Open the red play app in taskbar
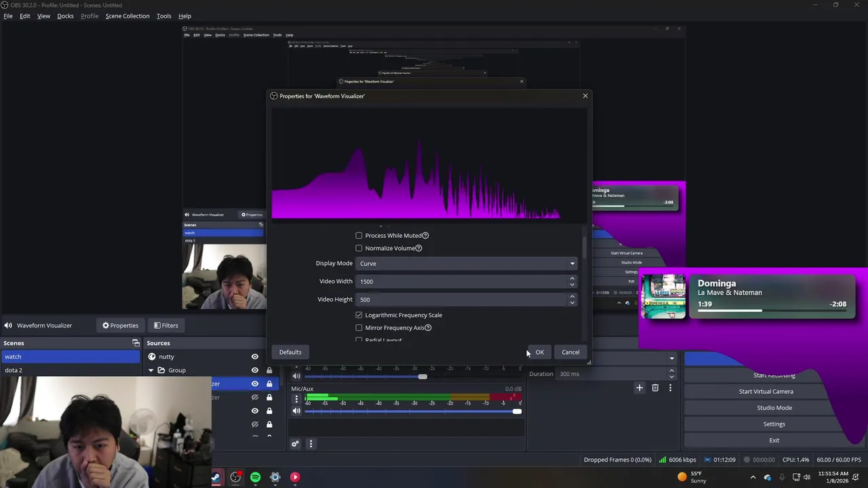The height and width of the screenshot is (488, 868). [x=295, y=477]
